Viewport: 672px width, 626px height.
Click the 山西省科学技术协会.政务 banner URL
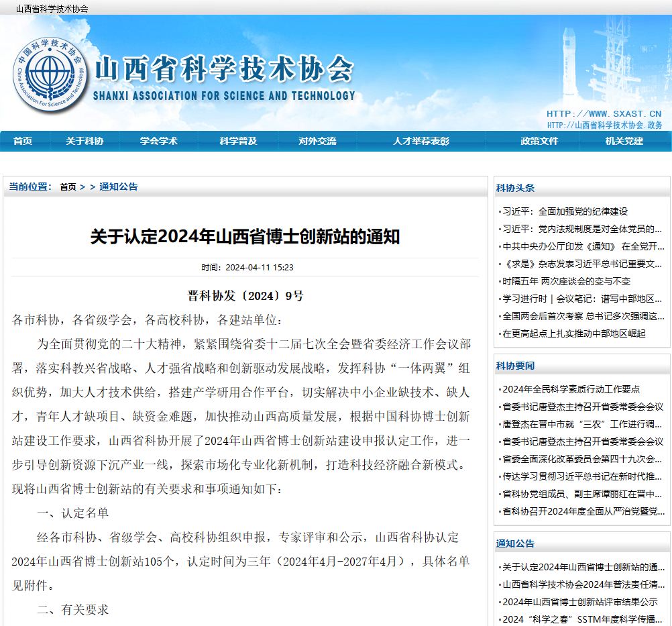(x=605, y=125)
